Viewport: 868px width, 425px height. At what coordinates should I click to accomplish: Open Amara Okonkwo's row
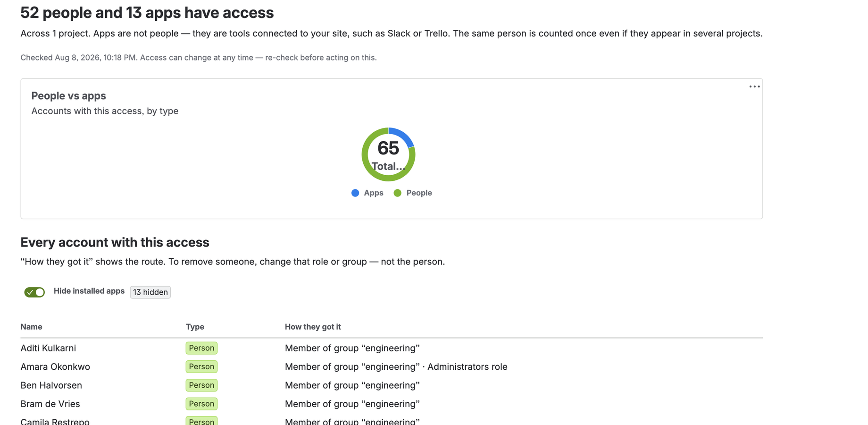coord(392,366)
